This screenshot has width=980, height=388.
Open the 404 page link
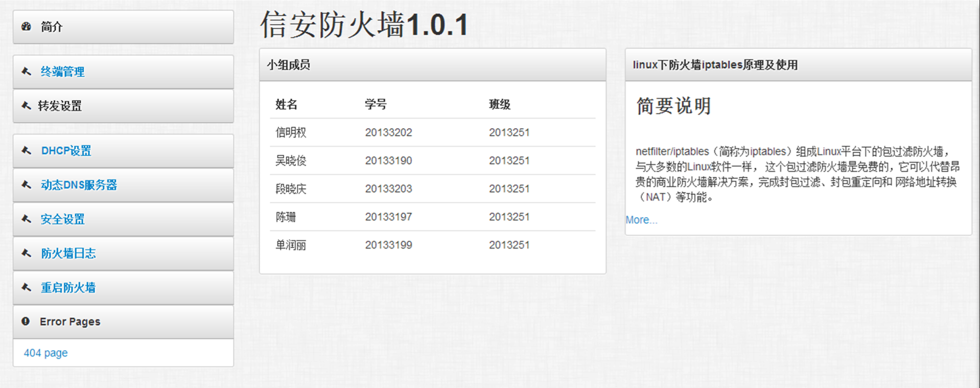pyautogui.click(x=45, y=353)
